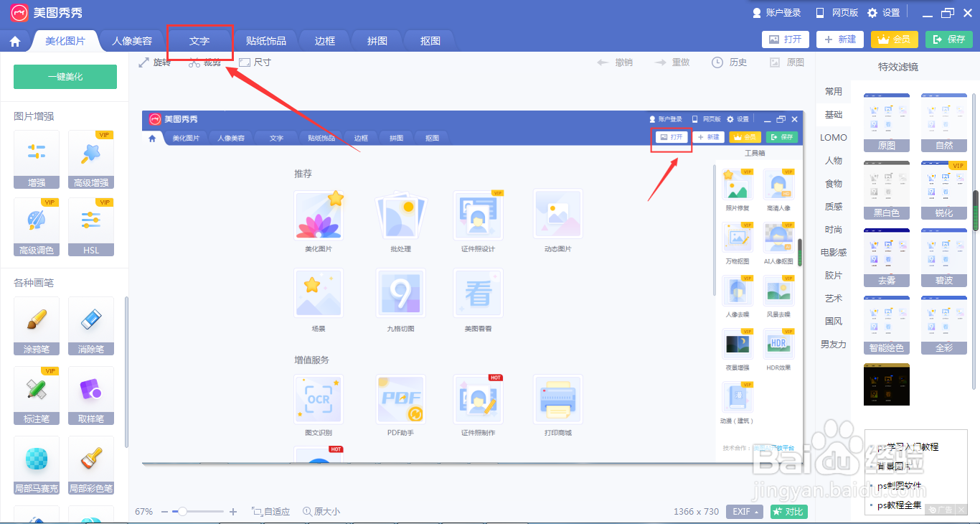Choose the 旋转 rotate tool
980x524 pixels.
[x=154, y=62]
